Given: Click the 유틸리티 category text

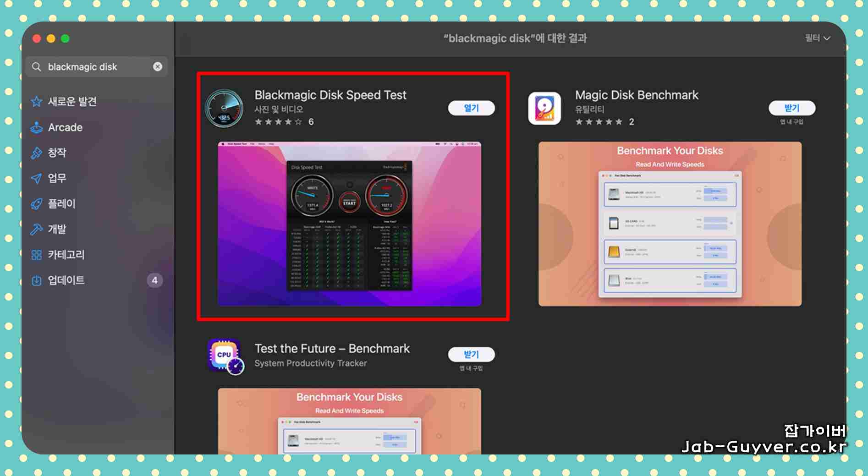Looking at the screenshot, I should (x=590, y=109).
